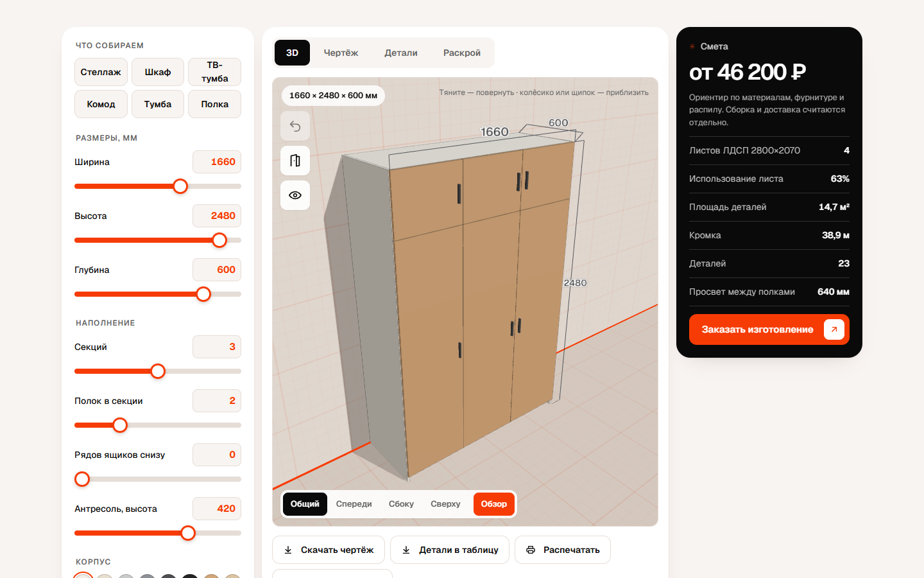Toggle the open doors icon in viewport

point(295,161)
